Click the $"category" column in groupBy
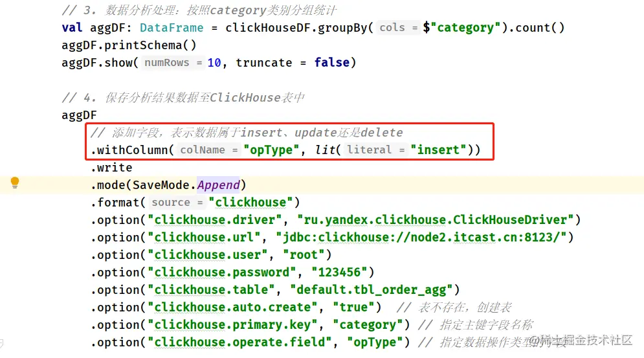 [x=461, y=28]
